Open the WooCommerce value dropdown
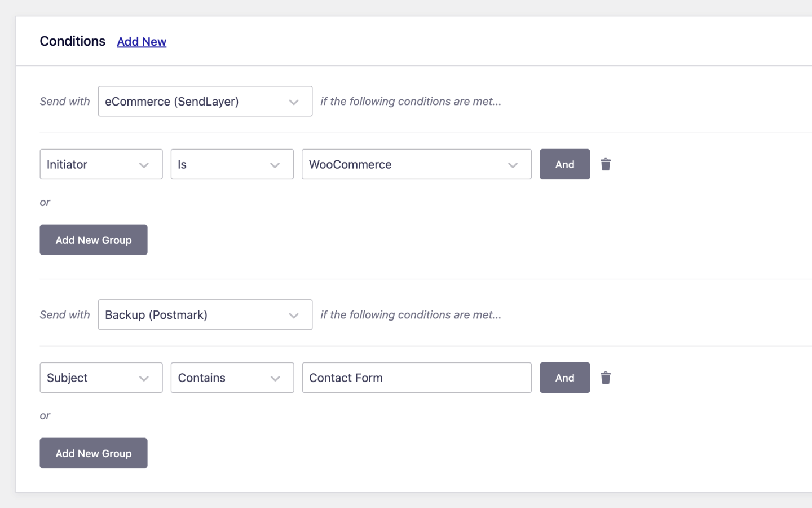 click(x=416, y=164)
